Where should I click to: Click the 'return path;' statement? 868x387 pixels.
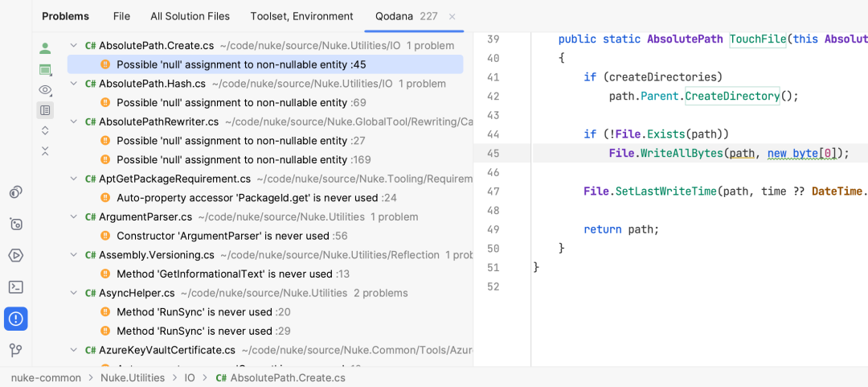(x=621, y=229)
